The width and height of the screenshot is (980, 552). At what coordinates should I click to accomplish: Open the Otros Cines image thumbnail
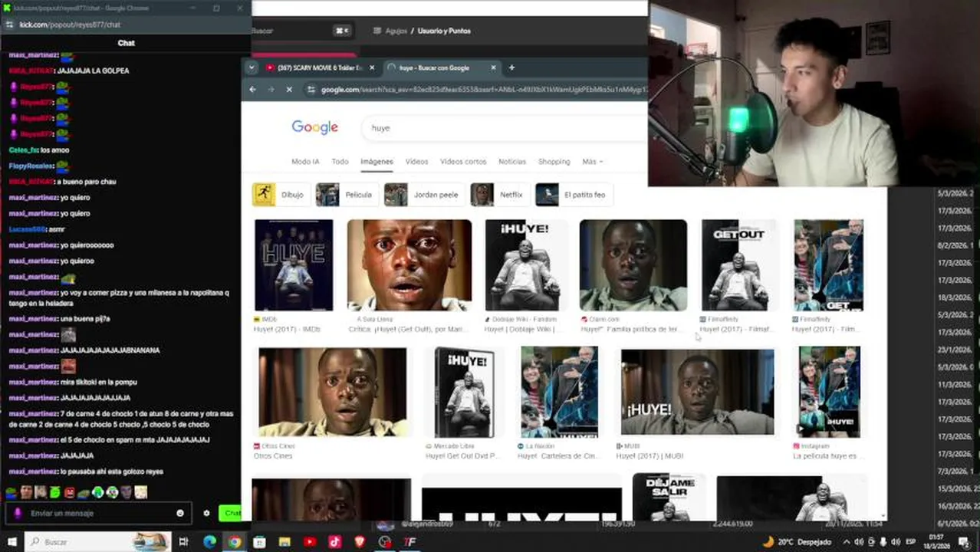point(333,393)
